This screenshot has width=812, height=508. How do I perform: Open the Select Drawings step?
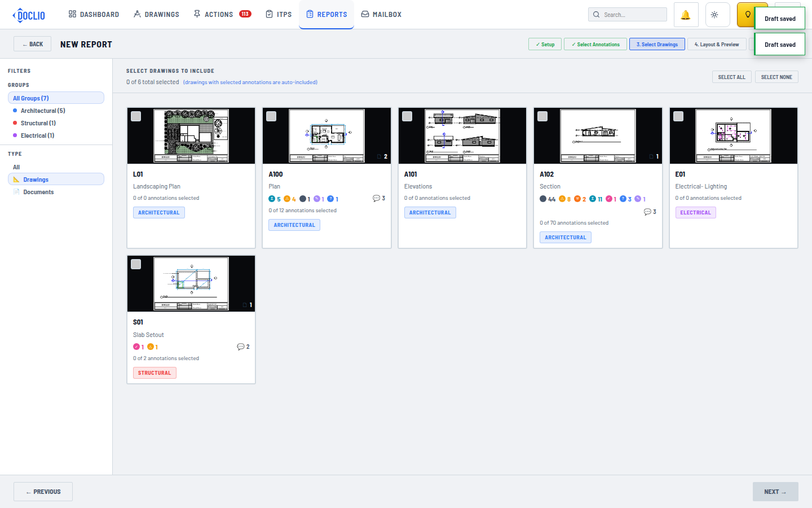[657, 44]
